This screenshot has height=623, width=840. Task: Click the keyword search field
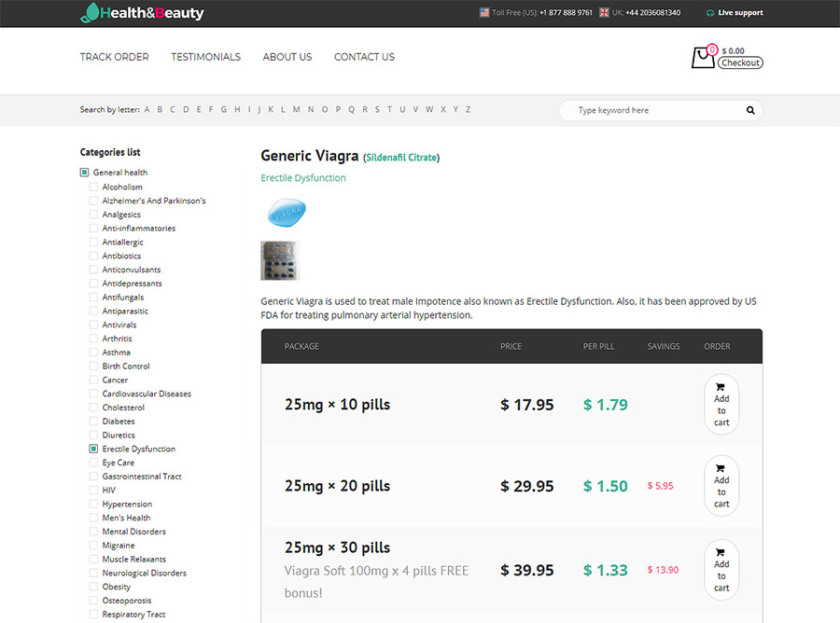(x=660, y=110)
